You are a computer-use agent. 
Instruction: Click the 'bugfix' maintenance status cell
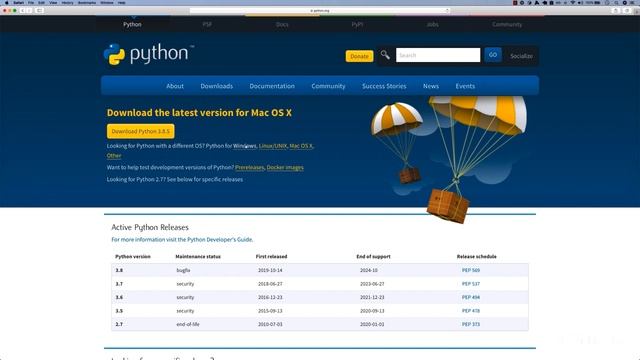[x=183, y=270]
